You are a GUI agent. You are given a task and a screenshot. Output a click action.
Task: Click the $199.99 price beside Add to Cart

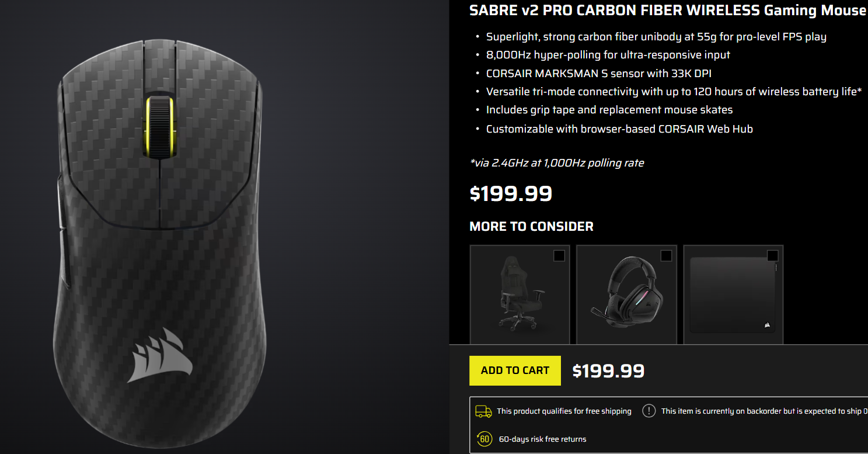pos(608,371)
